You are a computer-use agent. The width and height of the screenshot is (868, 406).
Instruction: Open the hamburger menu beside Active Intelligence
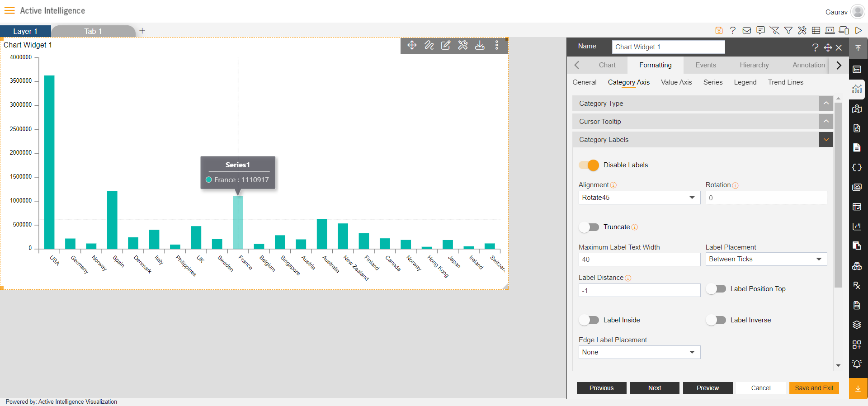(x=9, y=10)
